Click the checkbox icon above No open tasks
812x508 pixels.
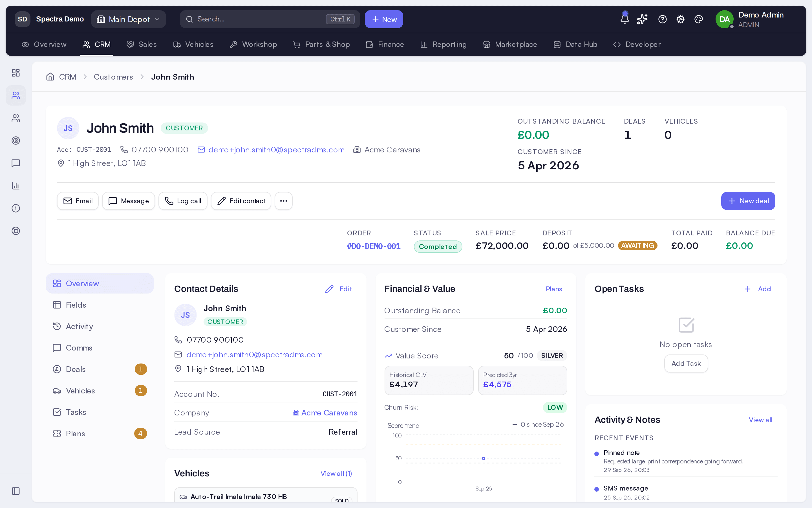(686, 325)
